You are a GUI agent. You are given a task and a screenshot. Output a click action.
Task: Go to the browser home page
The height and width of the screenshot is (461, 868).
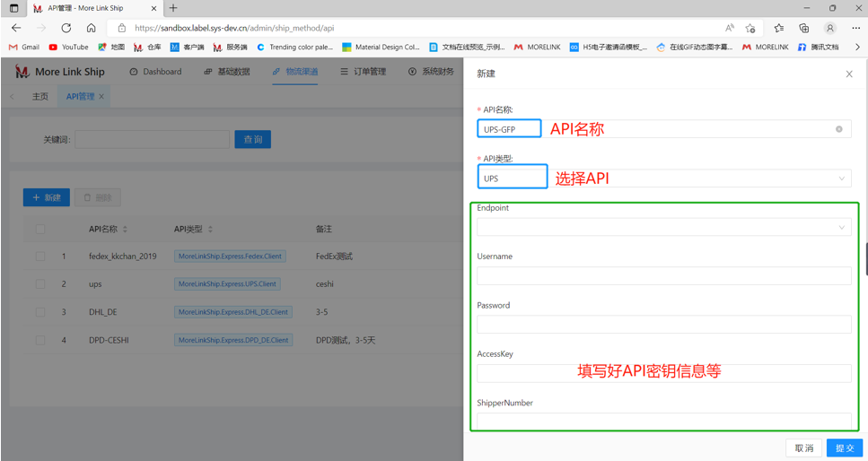91,28
